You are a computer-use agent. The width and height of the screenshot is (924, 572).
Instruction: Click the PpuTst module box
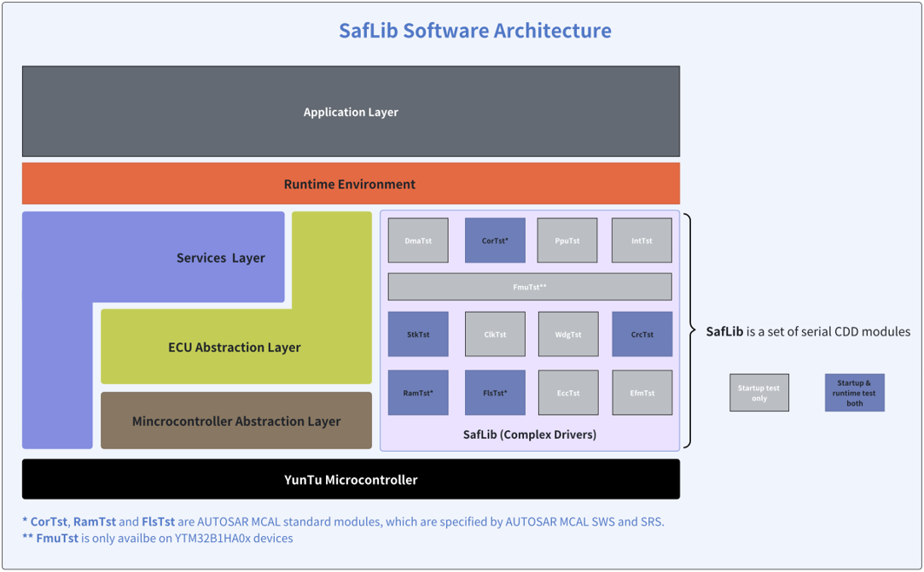(567, 241)
